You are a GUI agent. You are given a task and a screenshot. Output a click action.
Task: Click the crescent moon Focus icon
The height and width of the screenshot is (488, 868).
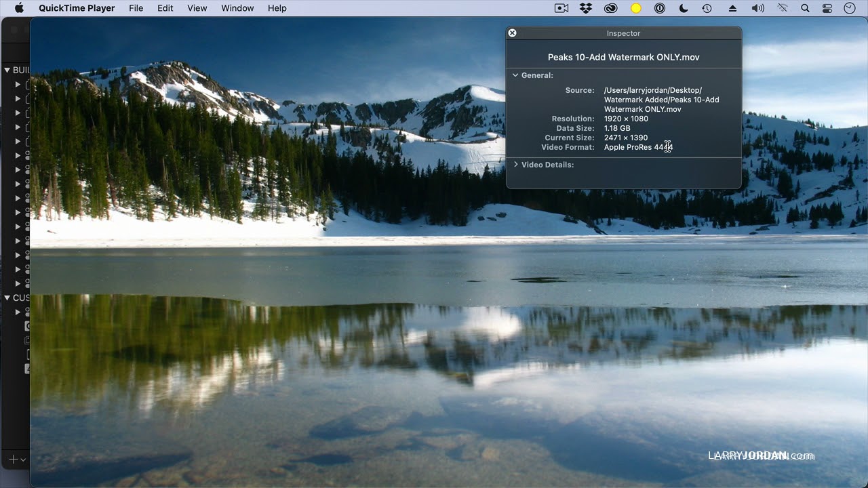(684, 8)
